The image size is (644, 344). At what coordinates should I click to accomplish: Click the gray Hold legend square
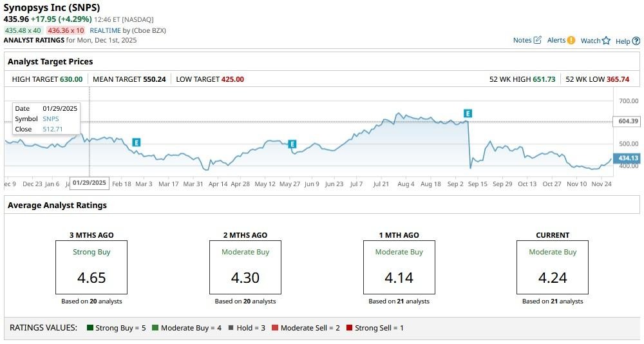tap(231, 328)
